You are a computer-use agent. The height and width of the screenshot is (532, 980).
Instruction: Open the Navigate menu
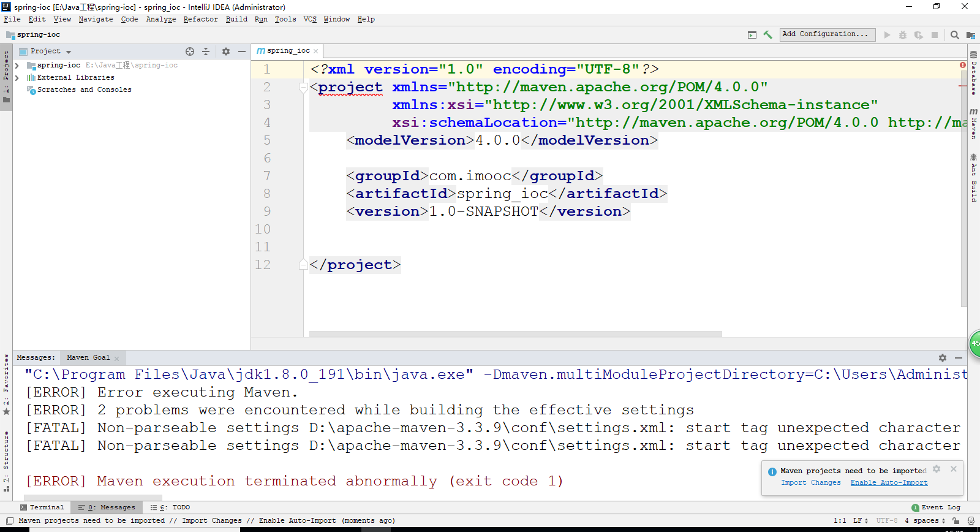click(96, 20)
